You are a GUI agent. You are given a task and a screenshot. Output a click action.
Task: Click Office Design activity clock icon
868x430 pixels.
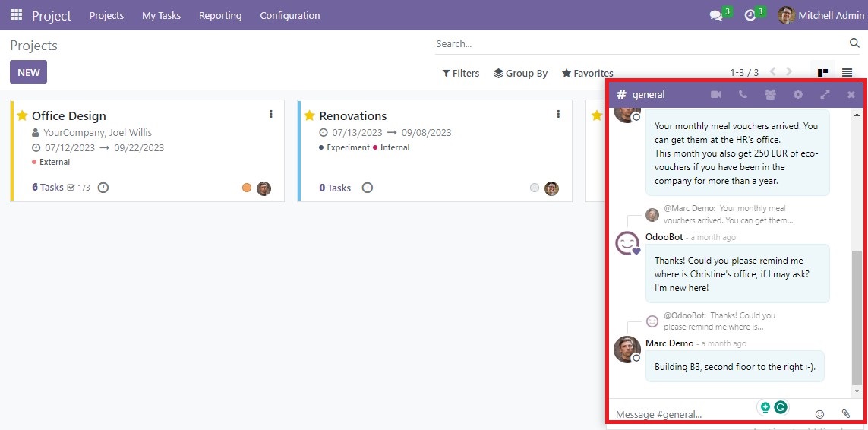point(103,188)
